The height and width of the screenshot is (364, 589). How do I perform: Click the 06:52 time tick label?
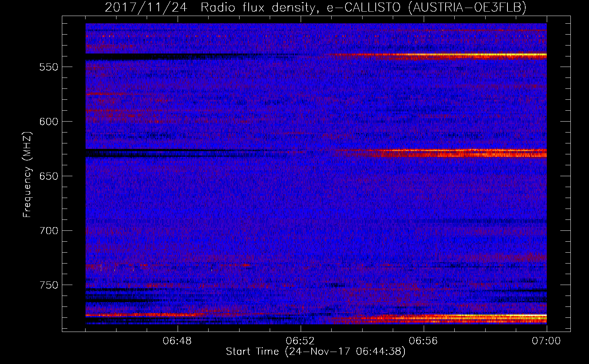click(x=301, y=341)
